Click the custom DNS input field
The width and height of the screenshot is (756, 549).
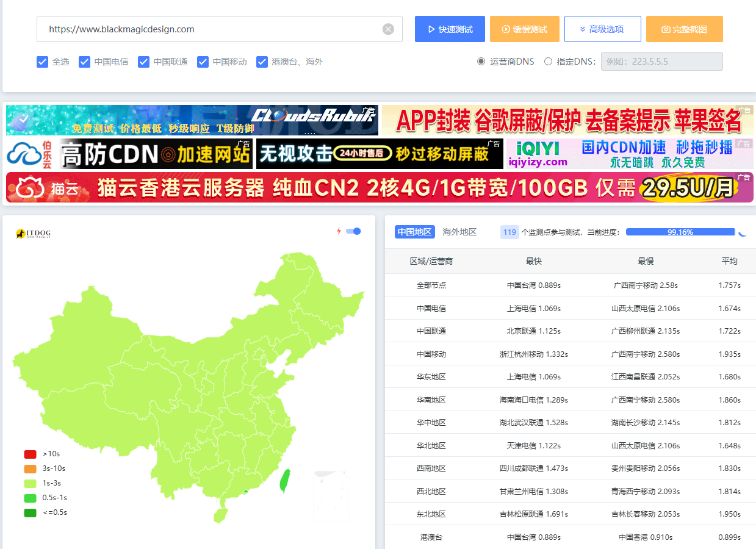click(x=662, y=62)
